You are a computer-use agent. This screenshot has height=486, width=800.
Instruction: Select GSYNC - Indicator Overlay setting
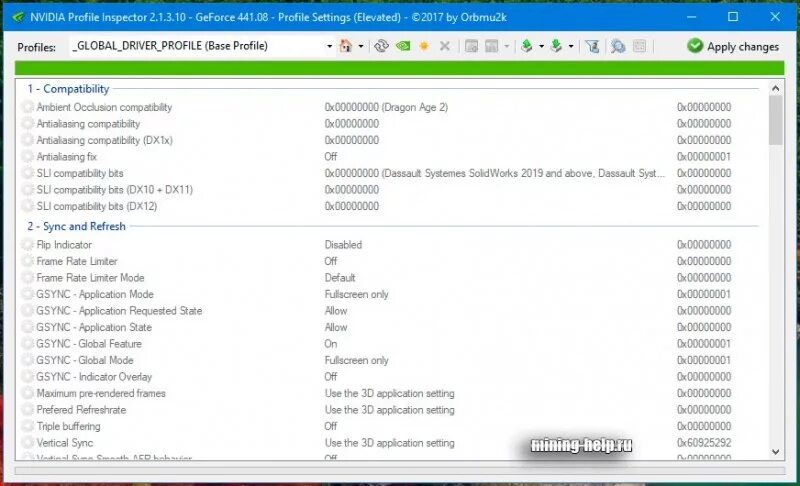pyautogui.click(x=390, y=376)
